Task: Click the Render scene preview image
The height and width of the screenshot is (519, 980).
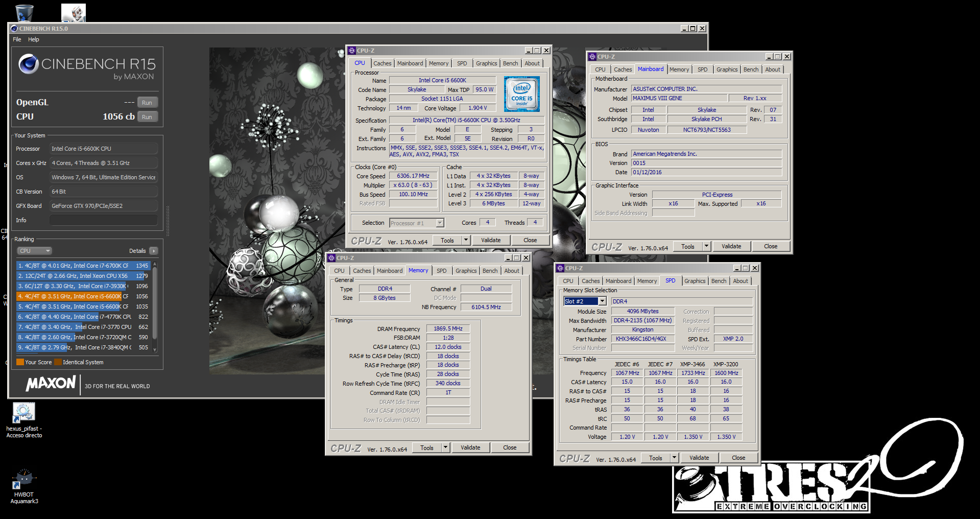Action: 278,211
